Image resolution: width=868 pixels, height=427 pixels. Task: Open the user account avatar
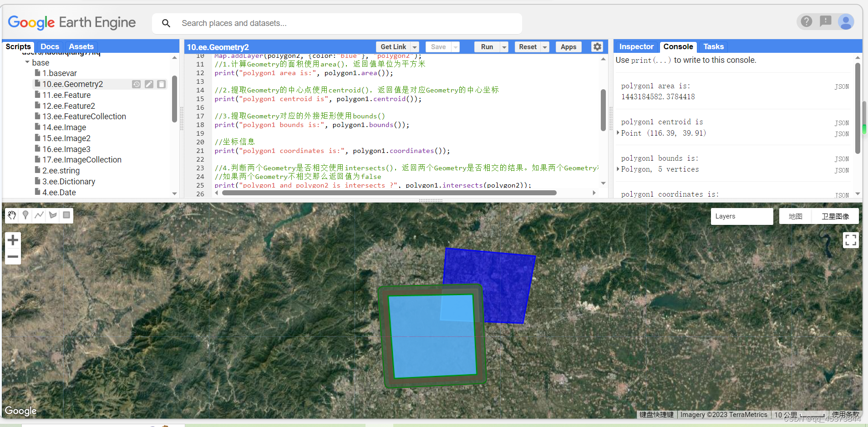click(x=846, y=21)
